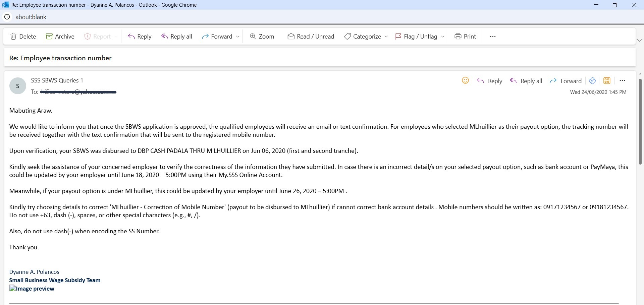This screenshot has height=305, width=644.
Task: Collapse the ribbon with the chevron
Action: click(x=640, y=40)
